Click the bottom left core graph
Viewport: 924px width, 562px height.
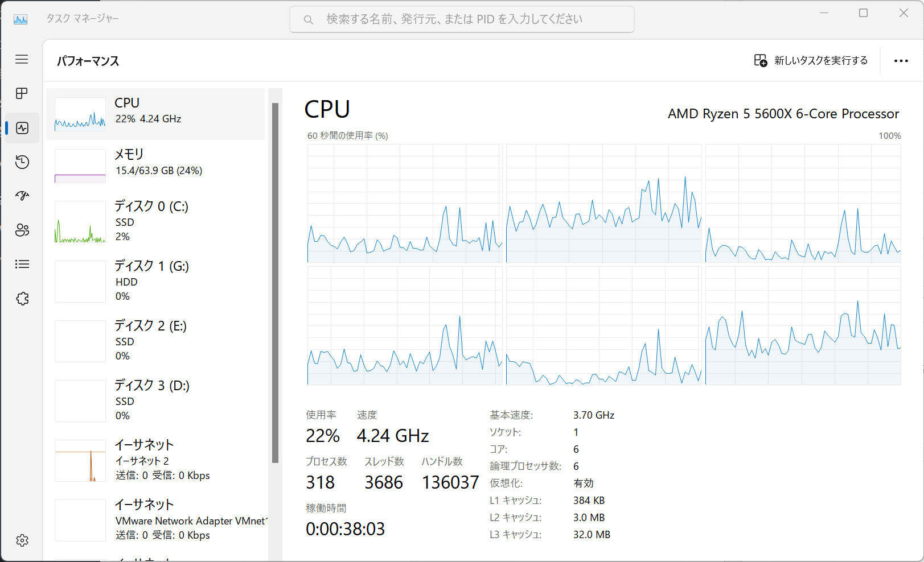[x=405, y=325]
